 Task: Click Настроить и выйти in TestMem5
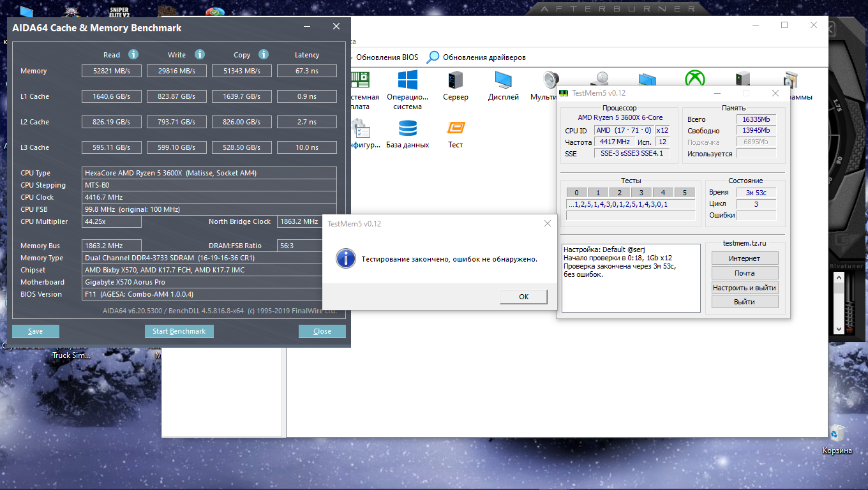pos(745,288)
